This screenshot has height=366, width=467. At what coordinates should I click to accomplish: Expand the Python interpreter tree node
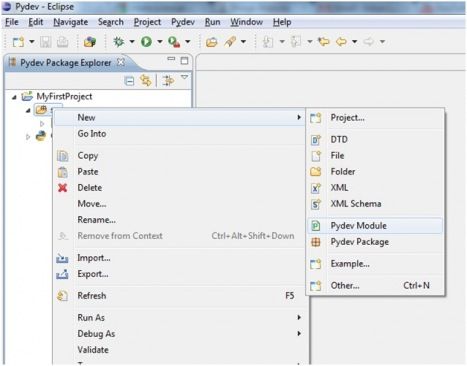[28, 137]
